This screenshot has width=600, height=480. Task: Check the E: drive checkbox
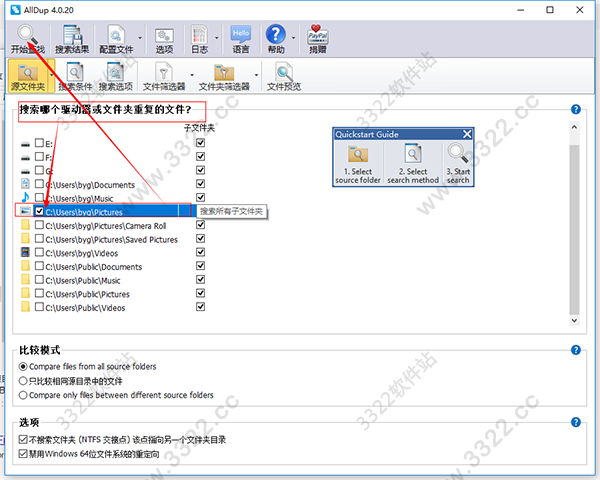[39, 143]
